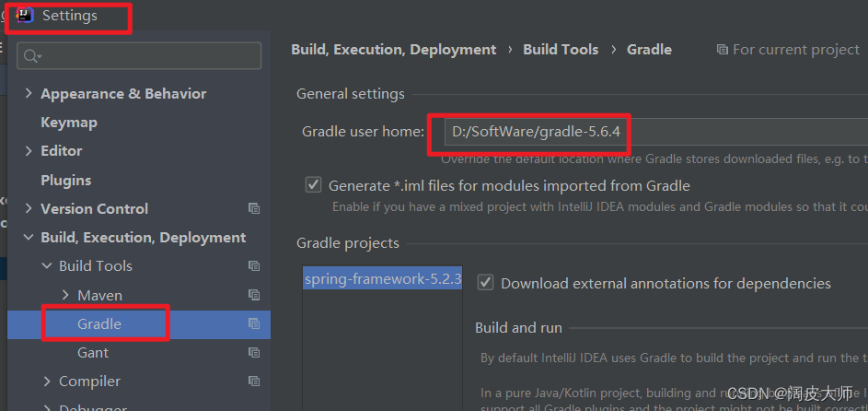The image size is (868, 411).
Task: Click project-level icon beside Version Control
Action: coord(254,209)
